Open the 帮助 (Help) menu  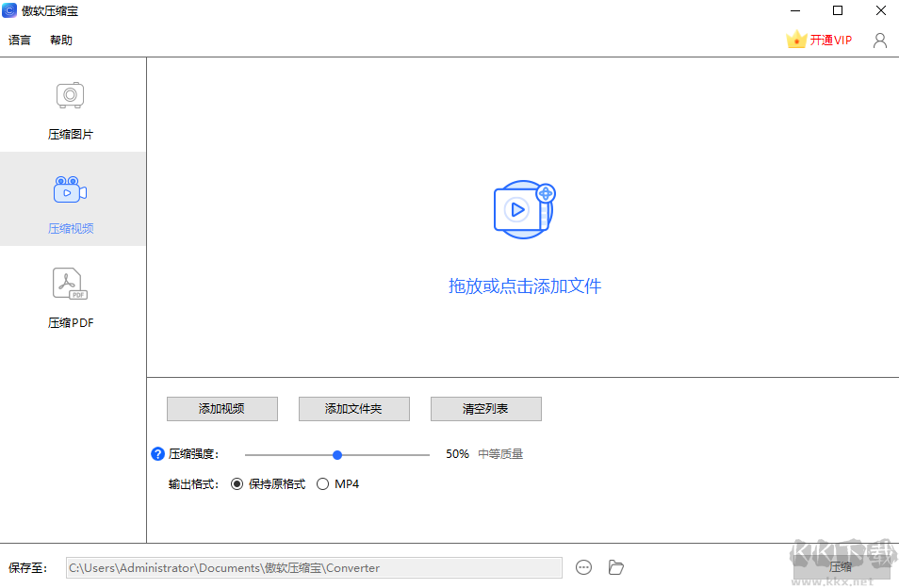60,40
